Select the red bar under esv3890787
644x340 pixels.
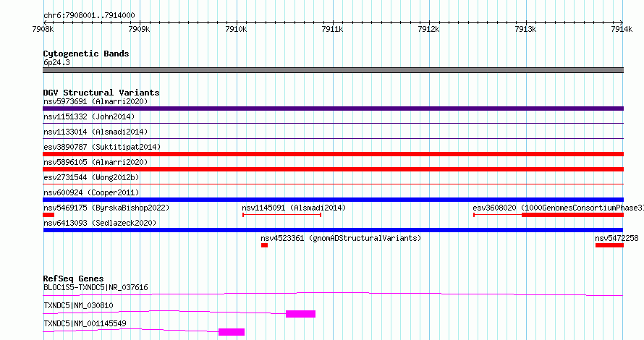pos(333,154)
